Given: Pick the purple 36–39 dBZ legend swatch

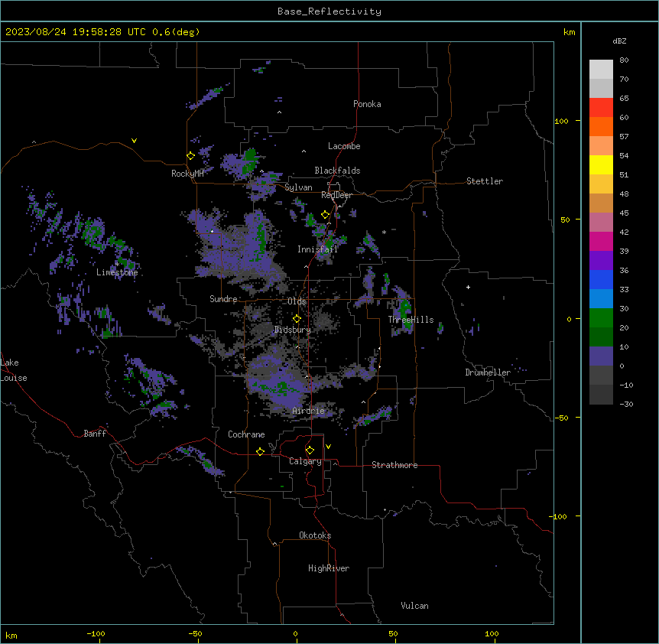Looking at the screenshot, I should pyautogui.click(x=601, y=261).
